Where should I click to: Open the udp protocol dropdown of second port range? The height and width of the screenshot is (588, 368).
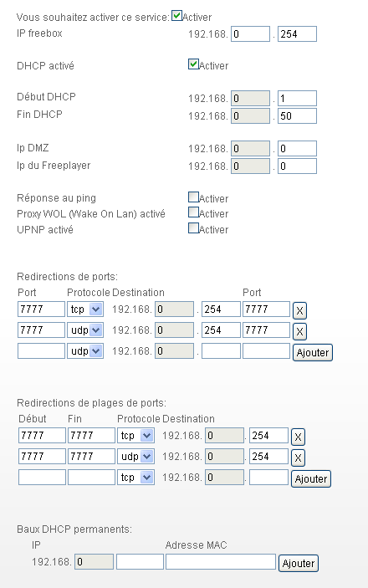click(135, 457)
